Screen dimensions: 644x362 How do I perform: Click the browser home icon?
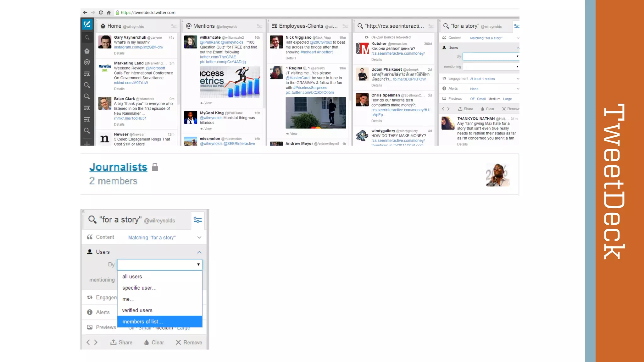click(109, 13)
